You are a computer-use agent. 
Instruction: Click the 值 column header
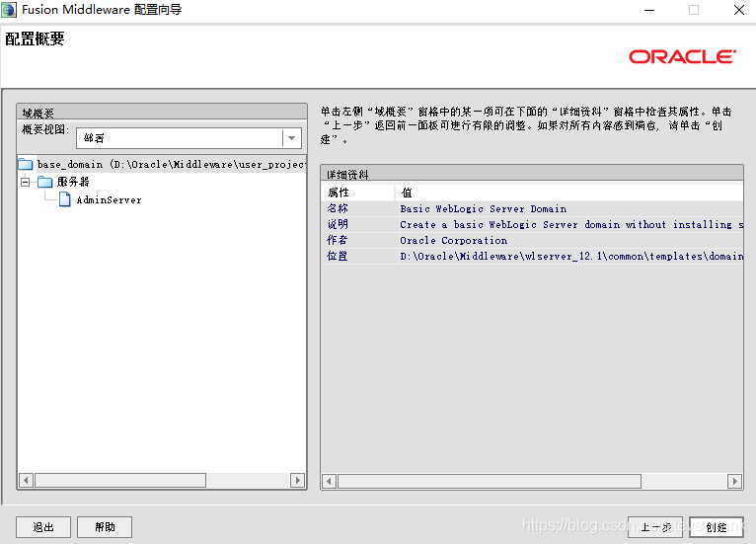click(x=568, y=193)
